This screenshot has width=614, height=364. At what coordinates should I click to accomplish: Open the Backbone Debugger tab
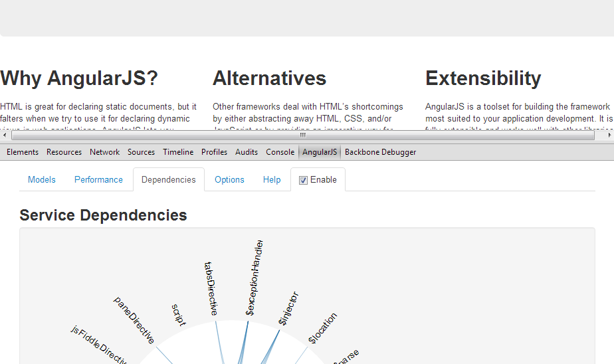pos(380,152)
